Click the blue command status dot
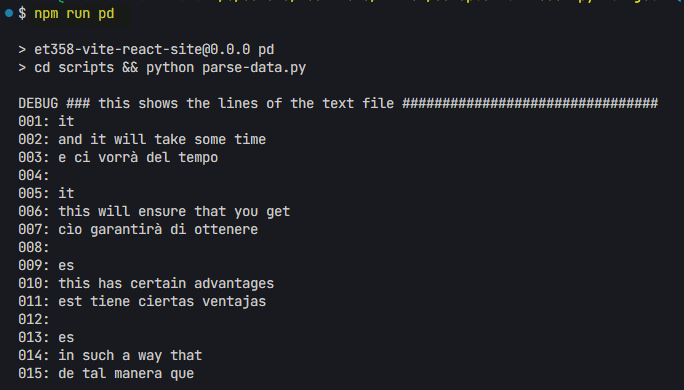 [9, 13]
